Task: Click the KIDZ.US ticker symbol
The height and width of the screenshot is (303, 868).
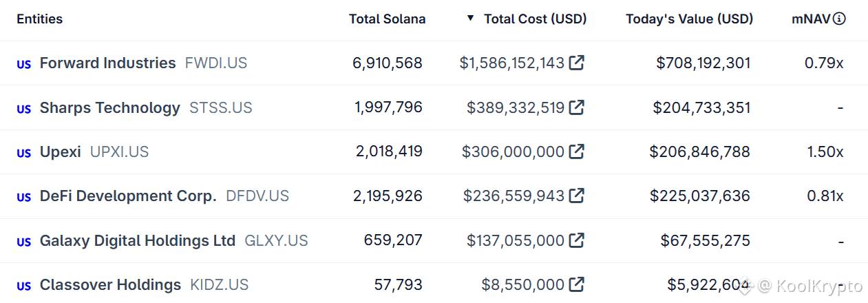Action: coord(219,284)
